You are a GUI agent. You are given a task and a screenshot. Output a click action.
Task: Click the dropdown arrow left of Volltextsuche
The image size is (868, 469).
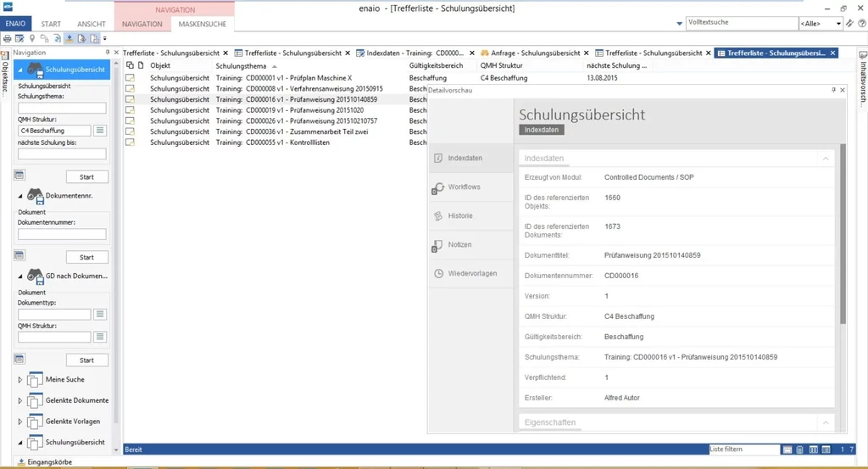click(679, 24)
